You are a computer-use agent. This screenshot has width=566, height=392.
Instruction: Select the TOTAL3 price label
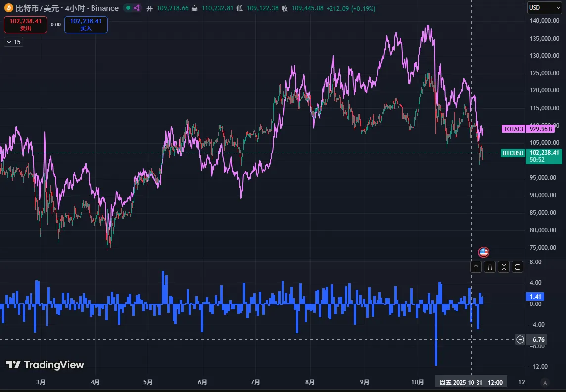click(514, 129)
